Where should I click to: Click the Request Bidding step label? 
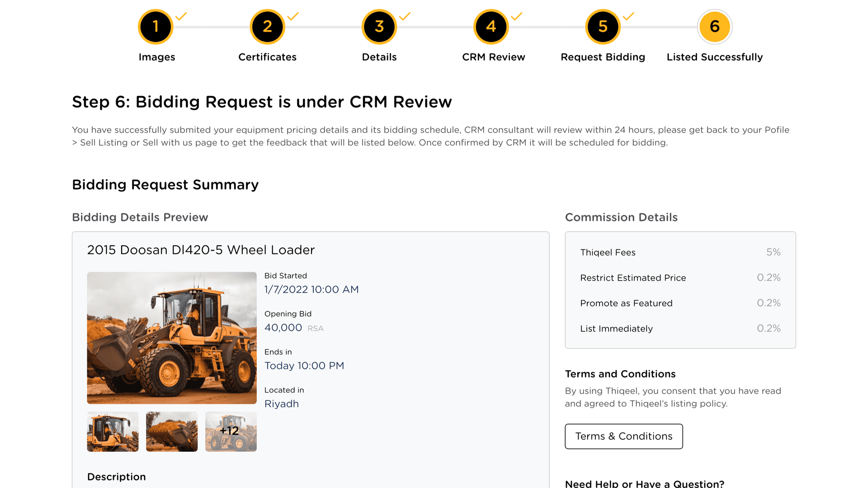click(603, 57)
